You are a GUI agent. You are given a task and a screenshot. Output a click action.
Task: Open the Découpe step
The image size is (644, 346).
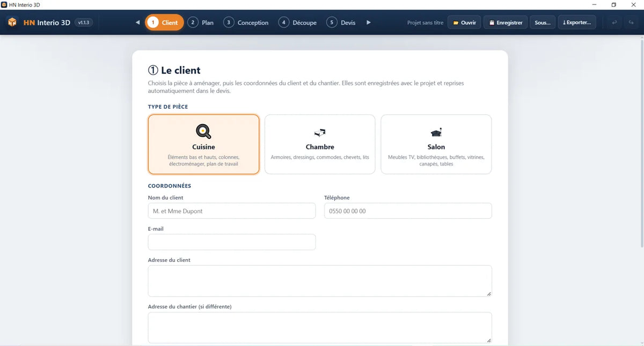tap(298, 23)
